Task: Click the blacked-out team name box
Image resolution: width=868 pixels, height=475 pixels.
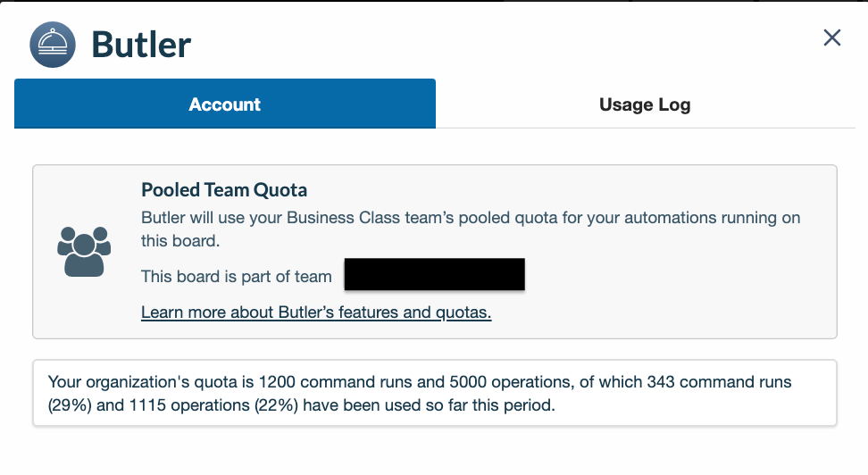Action: 435,274
